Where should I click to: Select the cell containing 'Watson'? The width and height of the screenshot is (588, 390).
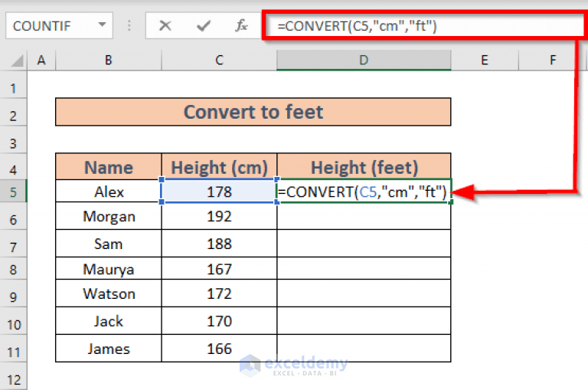[x=109, y=293]
